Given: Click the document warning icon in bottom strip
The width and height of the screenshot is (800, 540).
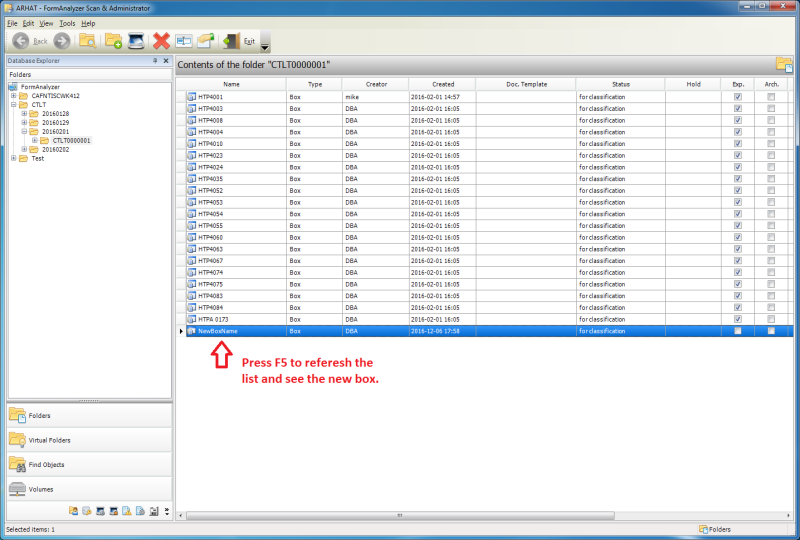Looking at the screenshot, I should coord(127,511).
